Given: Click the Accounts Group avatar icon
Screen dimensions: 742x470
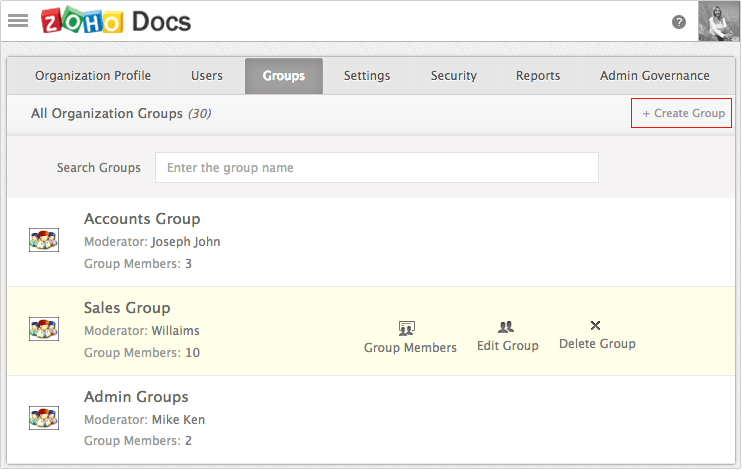Looking at the screenshot, I should click(x=44, y=240).
